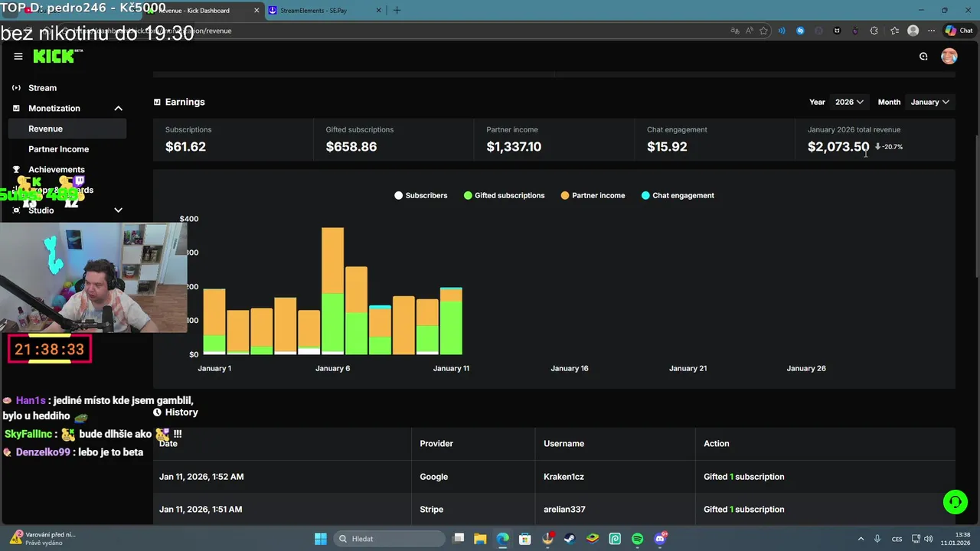The height and width of the screenshot is (551, 980).
Task: Click the CES keyboard language indicator
Action: 897,539
